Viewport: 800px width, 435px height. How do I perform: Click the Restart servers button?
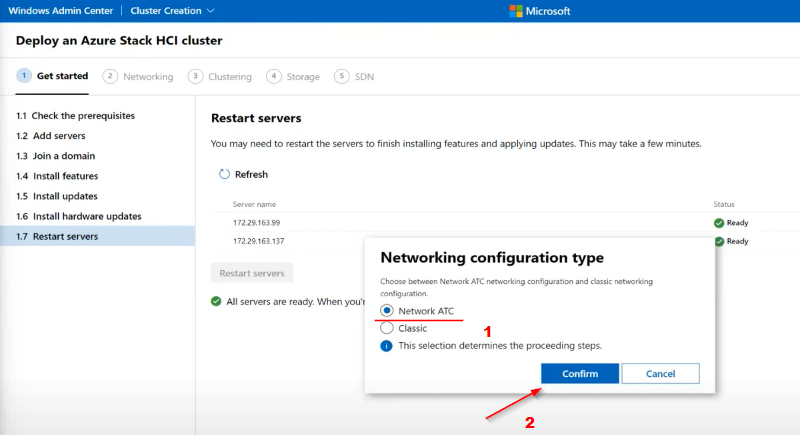252,273
